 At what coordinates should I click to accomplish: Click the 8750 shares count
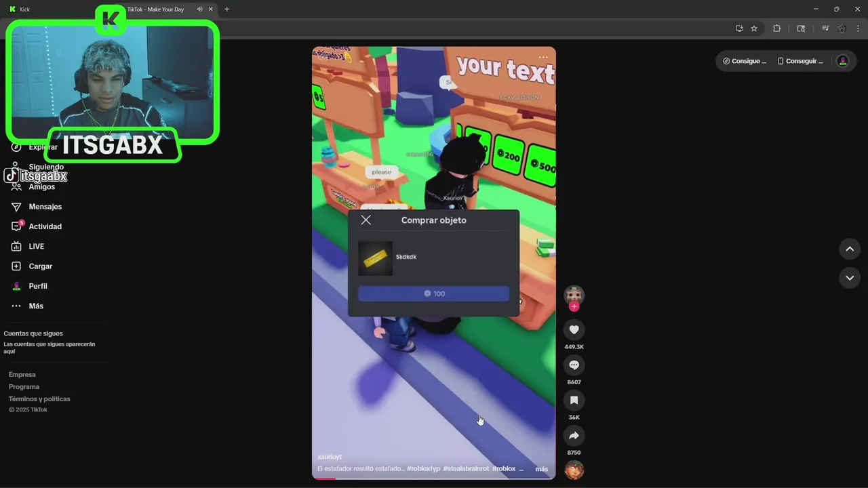coord(574,453)
